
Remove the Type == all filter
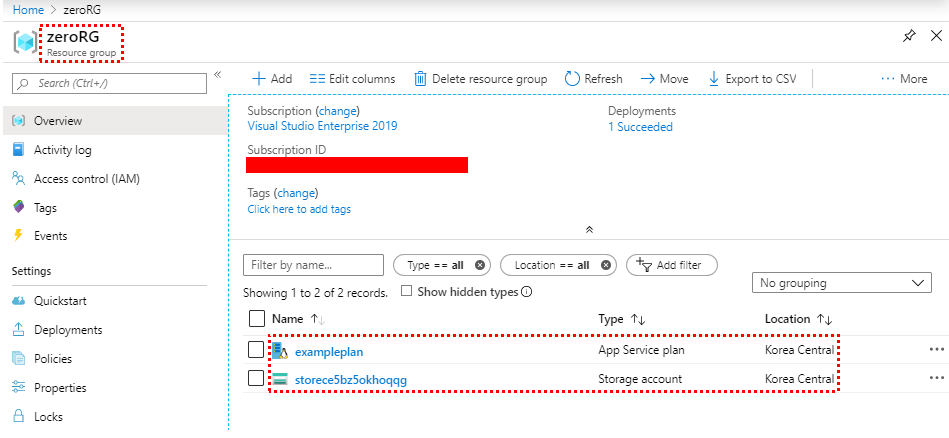(x=480, y=265)
